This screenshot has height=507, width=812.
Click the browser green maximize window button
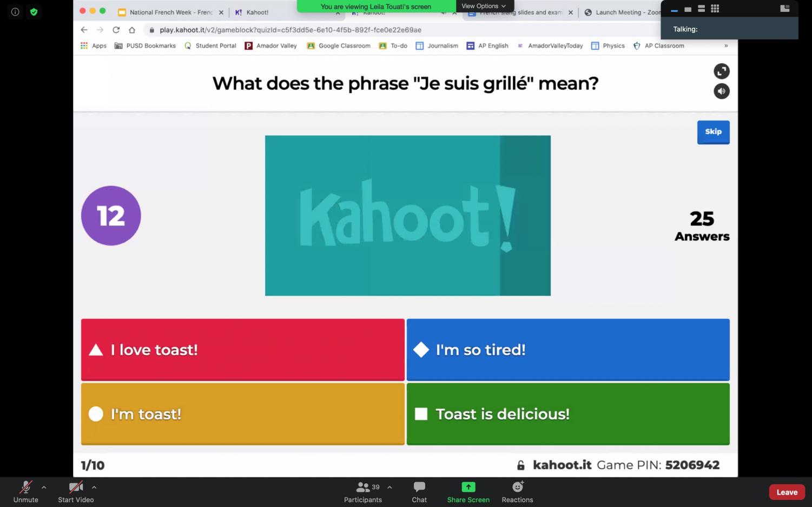(103, 11)
